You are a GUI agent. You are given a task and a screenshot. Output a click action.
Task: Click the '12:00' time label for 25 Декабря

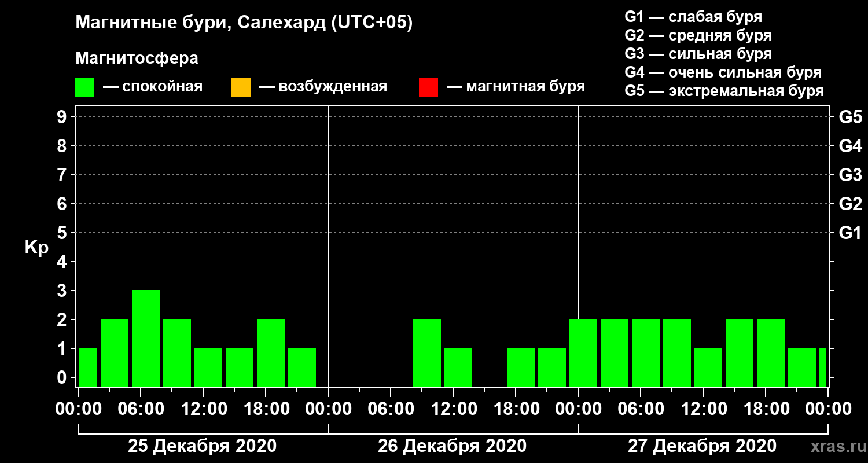(x=203, y=409)
